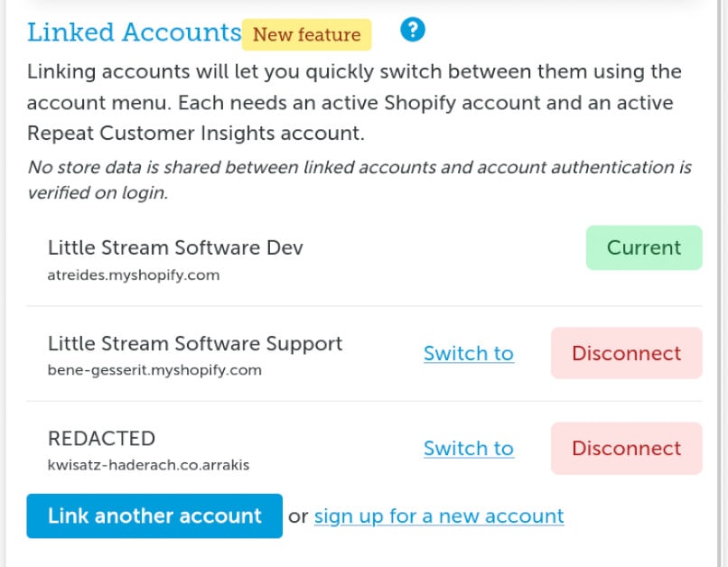The height and width of the screenshot is (567, 728).
Task: Select the kwisatz-haderach.co.arrakis store domain
Action: click(x=150, y=464)
